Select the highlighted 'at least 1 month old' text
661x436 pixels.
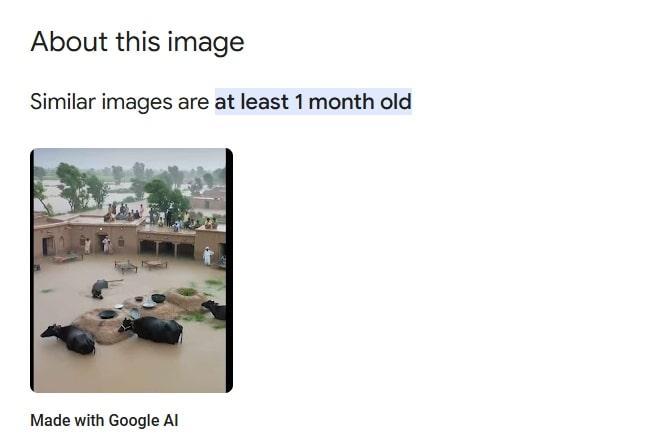point(313,102)
